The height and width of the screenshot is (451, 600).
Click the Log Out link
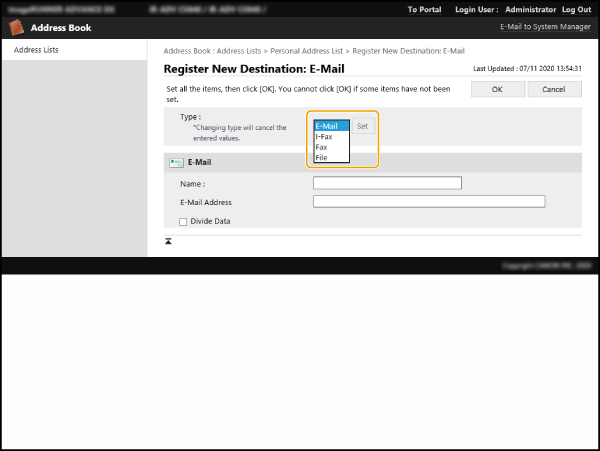(x=576, y=9)
